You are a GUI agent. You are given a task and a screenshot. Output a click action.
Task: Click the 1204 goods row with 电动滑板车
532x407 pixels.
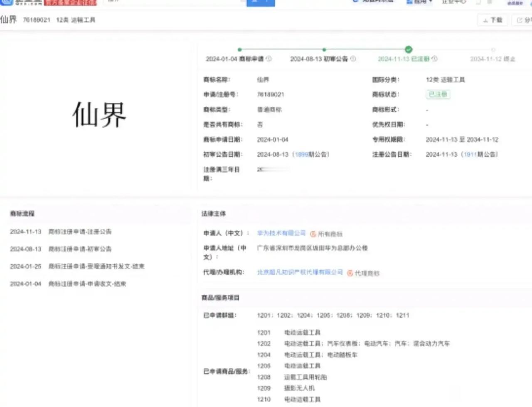[307, 355]
